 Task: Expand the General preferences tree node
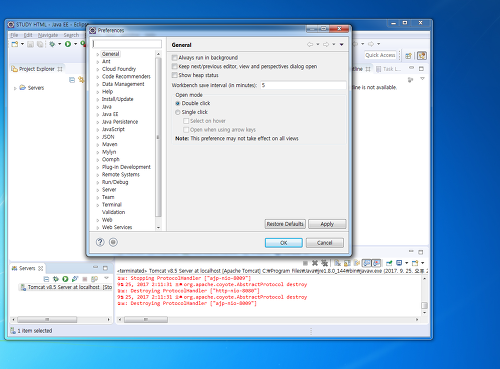coord(98,54)
